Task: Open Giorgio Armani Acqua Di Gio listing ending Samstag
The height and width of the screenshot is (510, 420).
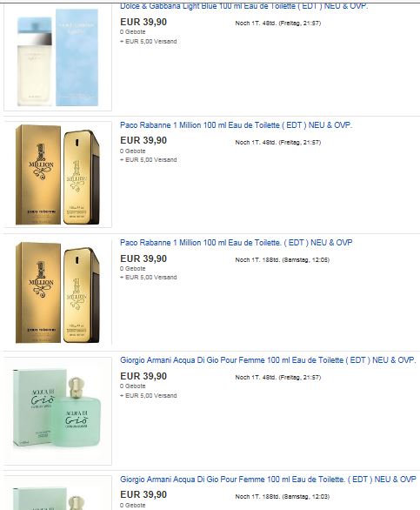Action: (268, 480)
